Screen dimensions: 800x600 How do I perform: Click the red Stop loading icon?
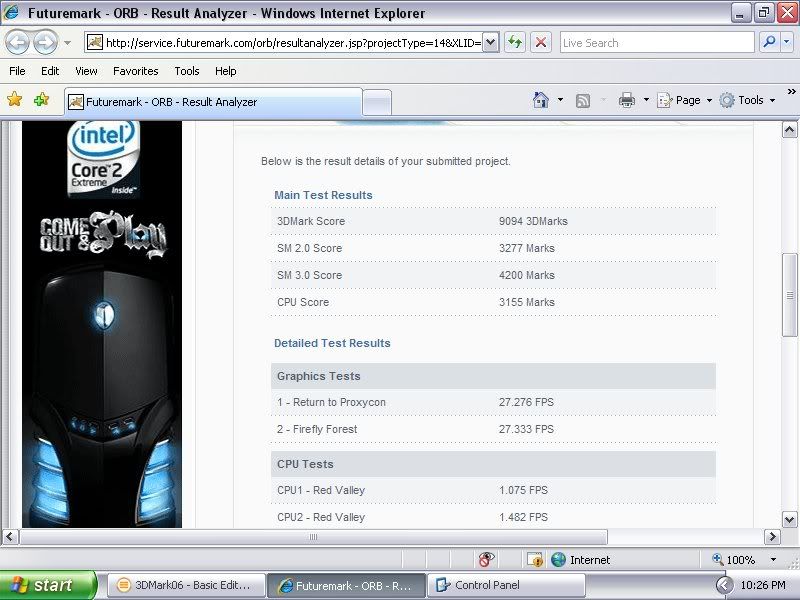pos(541,42)
